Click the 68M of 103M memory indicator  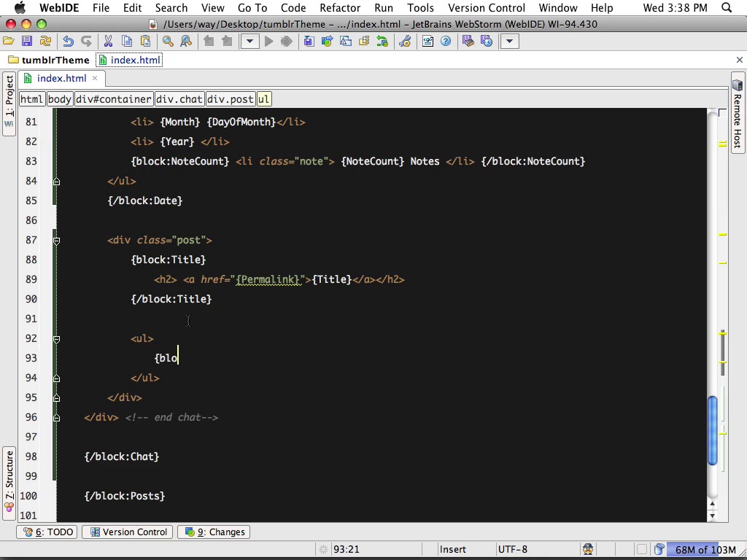(x=705, y=550)
